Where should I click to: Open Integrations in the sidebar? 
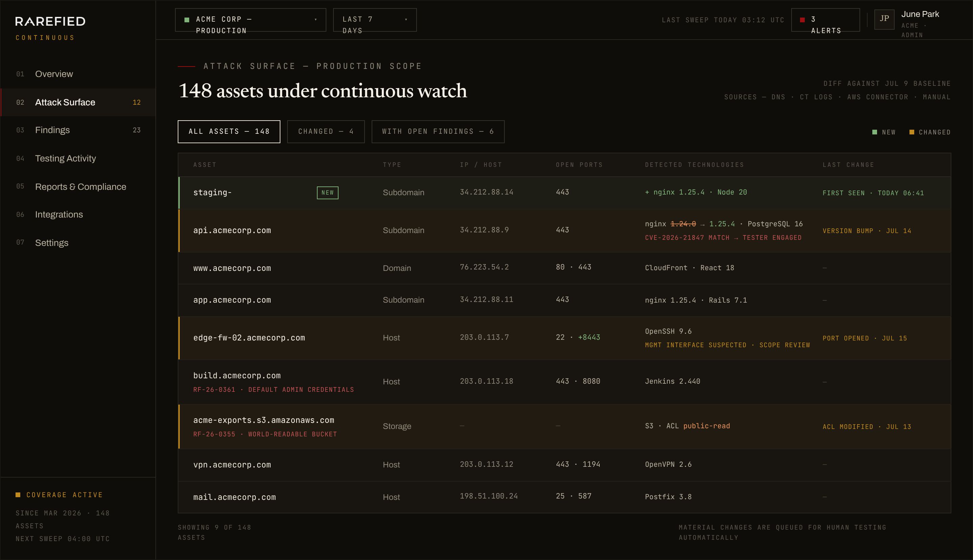[78, 214]
